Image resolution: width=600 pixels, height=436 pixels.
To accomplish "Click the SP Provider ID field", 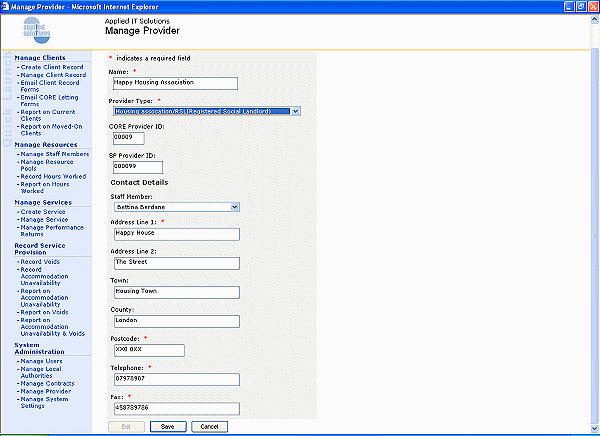I will click(138, 167).
